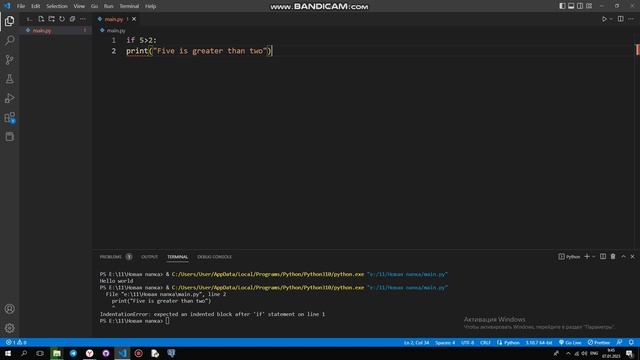The width and height of the screenshot is (640, 360).
Task: Toggle primary side bar layout button
Action: 562,6
